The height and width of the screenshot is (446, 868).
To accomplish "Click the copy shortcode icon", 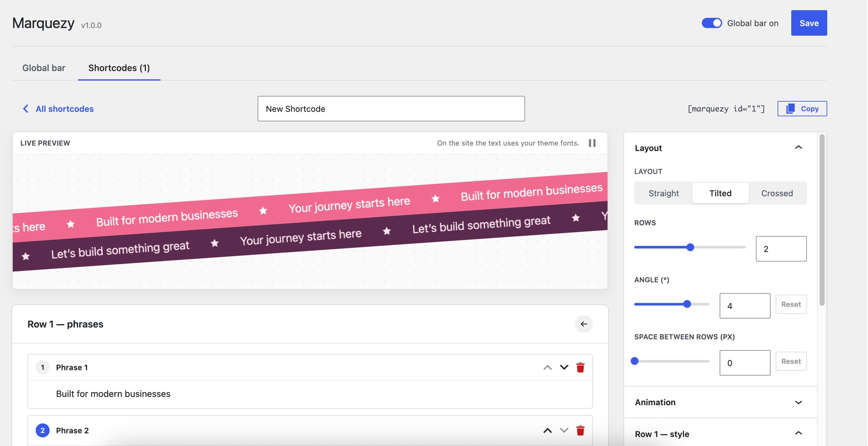I will [790, 109].
